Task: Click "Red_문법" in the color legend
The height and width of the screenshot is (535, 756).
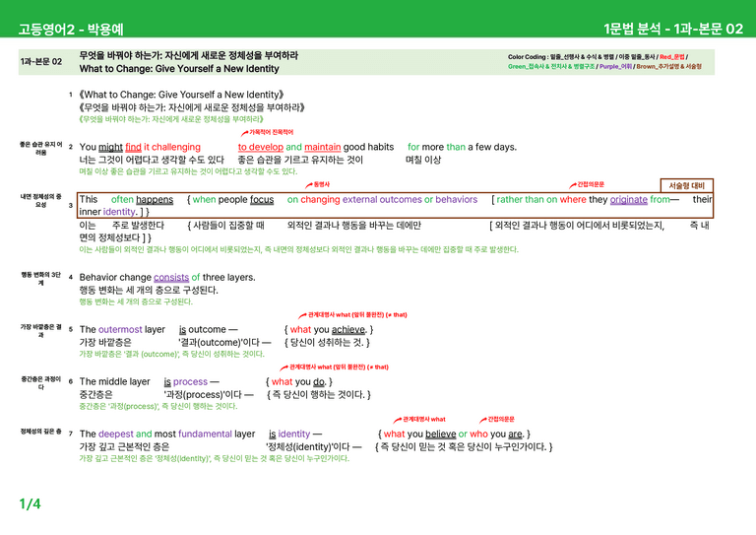Action: click(x=672, y=57)
